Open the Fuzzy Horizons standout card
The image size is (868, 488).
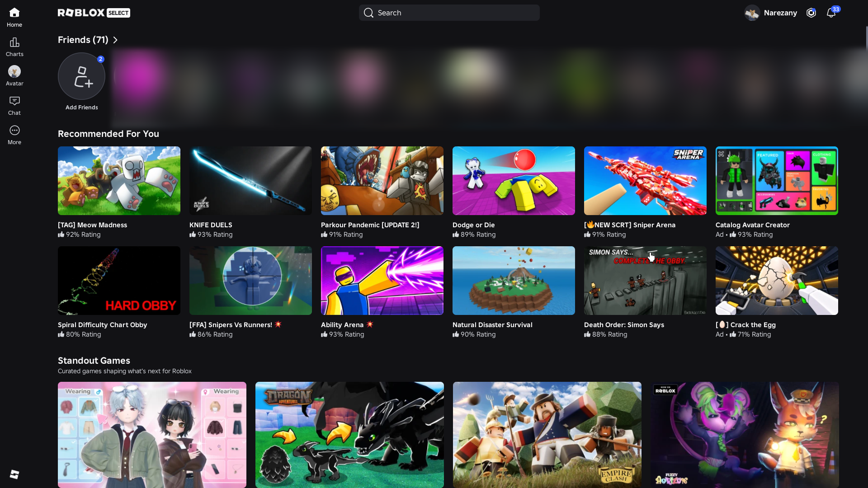(745, 435)
